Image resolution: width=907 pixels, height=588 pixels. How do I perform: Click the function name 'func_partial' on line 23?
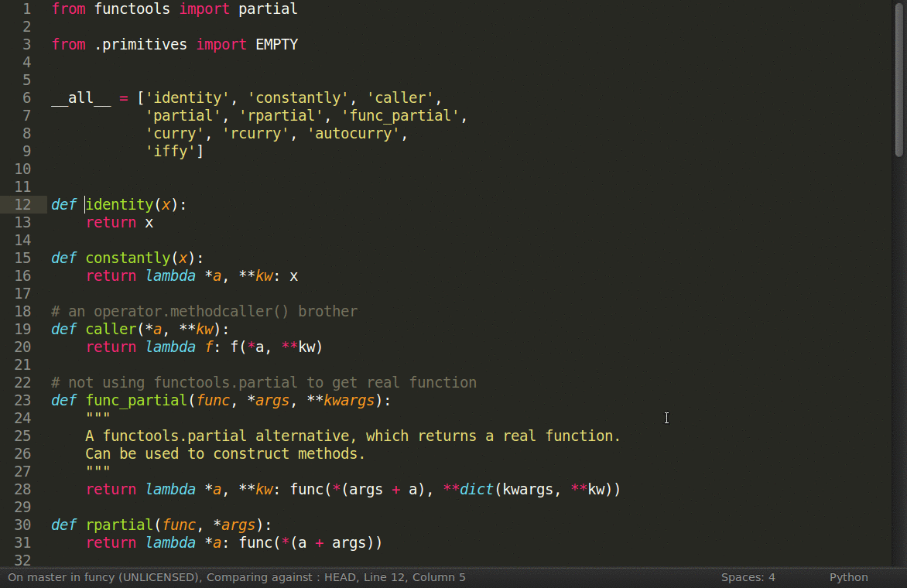coord(136,400)
